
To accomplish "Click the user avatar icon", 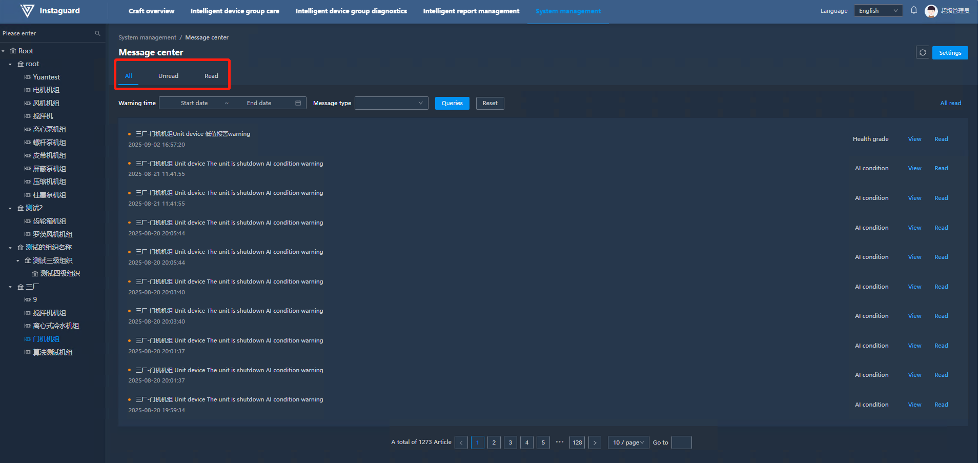I will (931, 11).
